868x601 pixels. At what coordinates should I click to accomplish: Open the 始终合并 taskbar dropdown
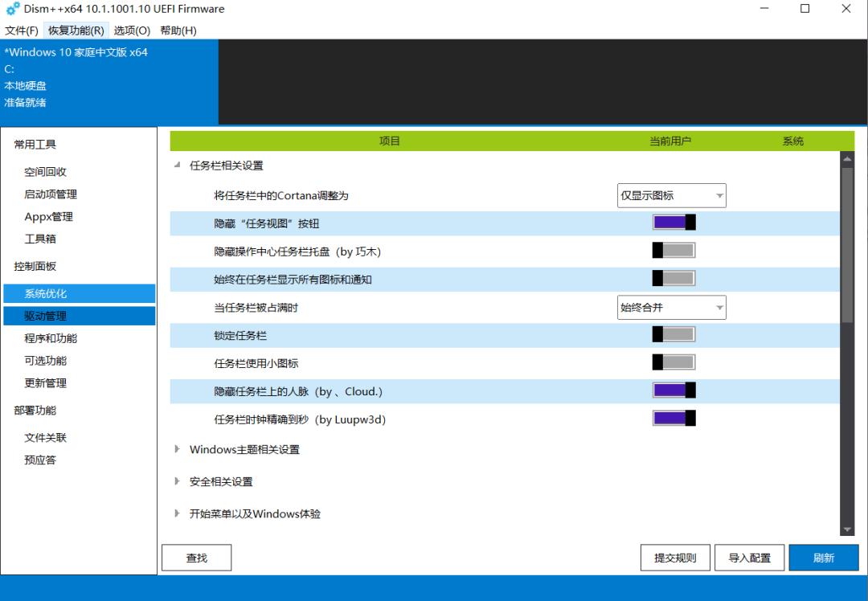[x=671, y=307]
